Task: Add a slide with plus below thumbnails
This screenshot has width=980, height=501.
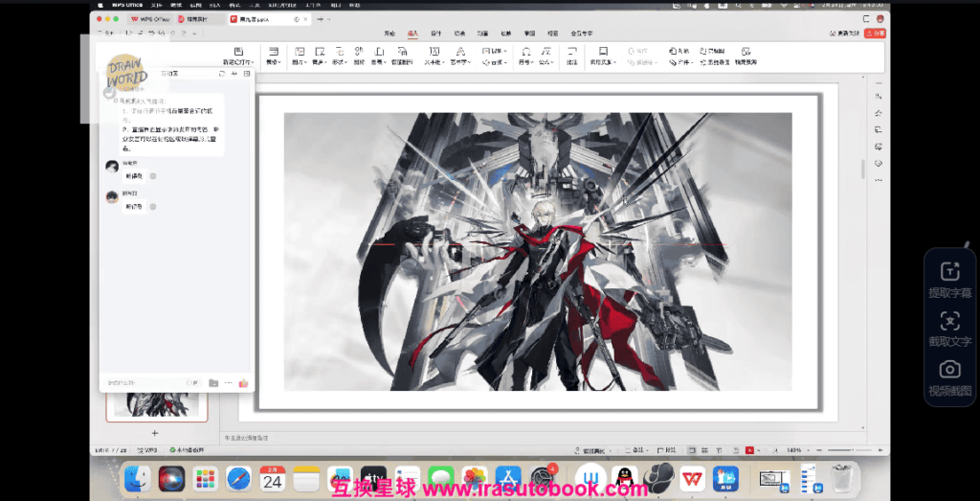Action: (x=155, y=433)
